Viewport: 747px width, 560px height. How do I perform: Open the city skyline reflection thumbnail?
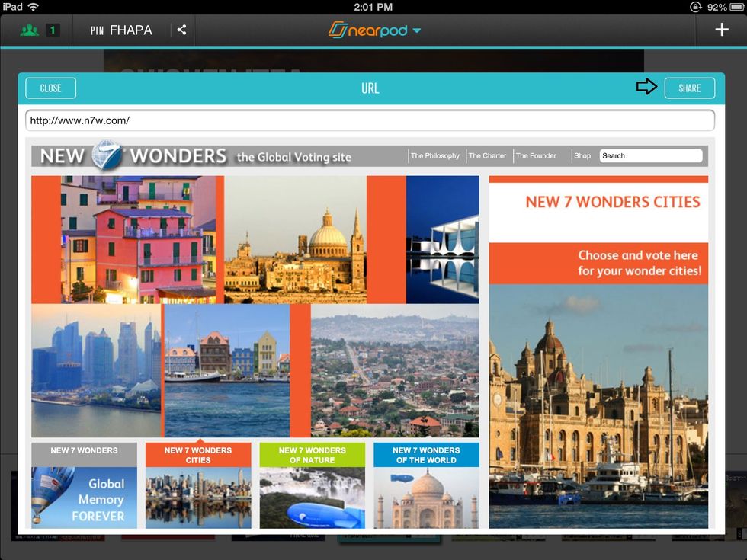pos(198,498)
